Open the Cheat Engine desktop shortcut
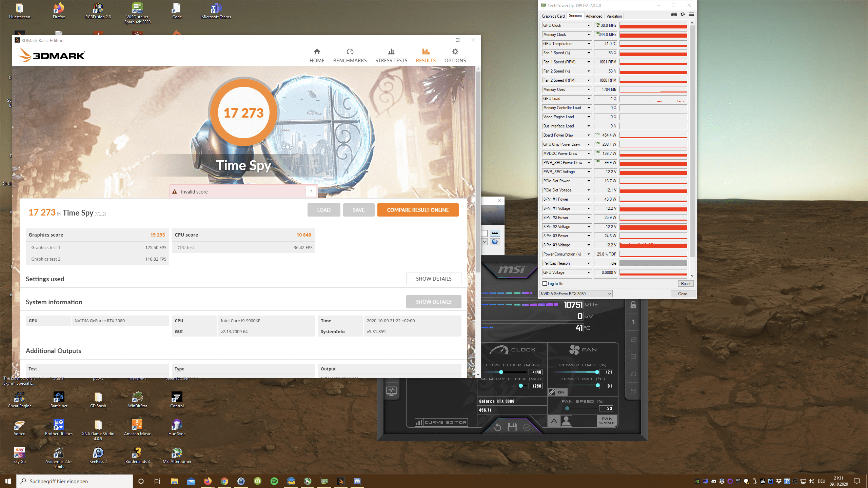 [19, 400]
